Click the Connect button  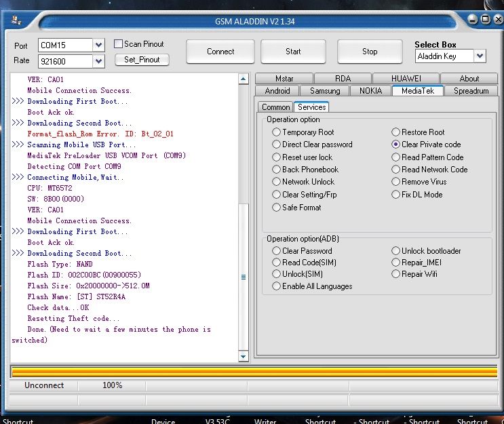(220, 52)
